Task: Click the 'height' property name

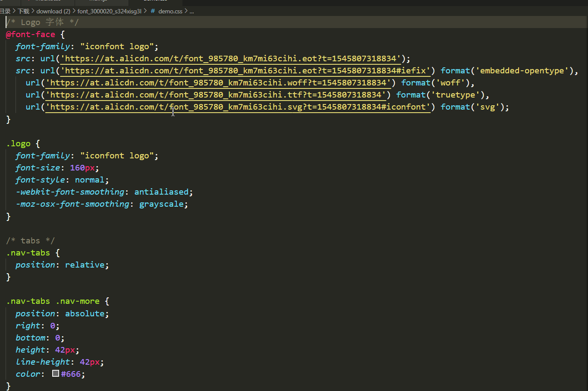Action: coord(30,350)
